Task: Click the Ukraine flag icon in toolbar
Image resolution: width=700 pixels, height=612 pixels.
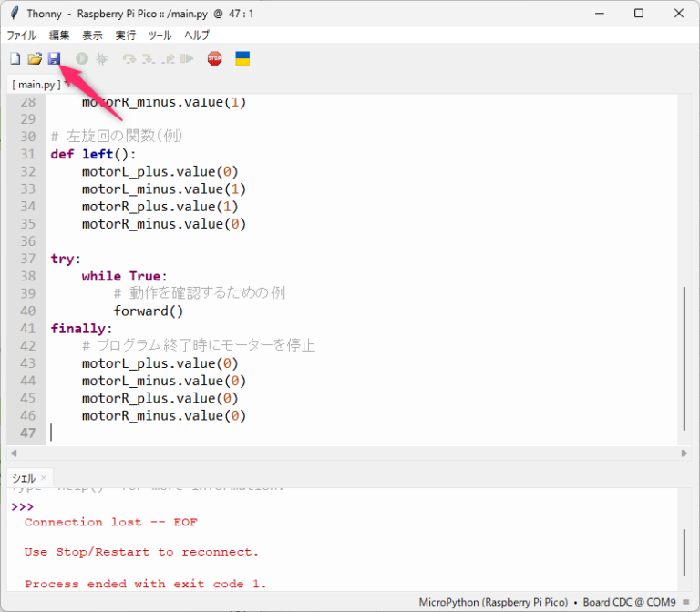Action: pos(242,59)
